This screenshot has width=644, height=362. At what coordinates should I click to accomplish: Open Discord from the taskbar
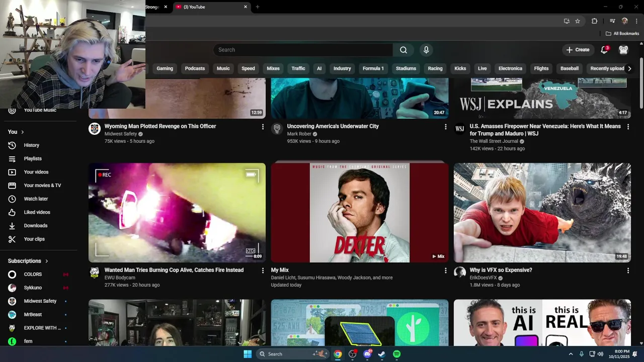pyautogui.click(x=367, y=354)
